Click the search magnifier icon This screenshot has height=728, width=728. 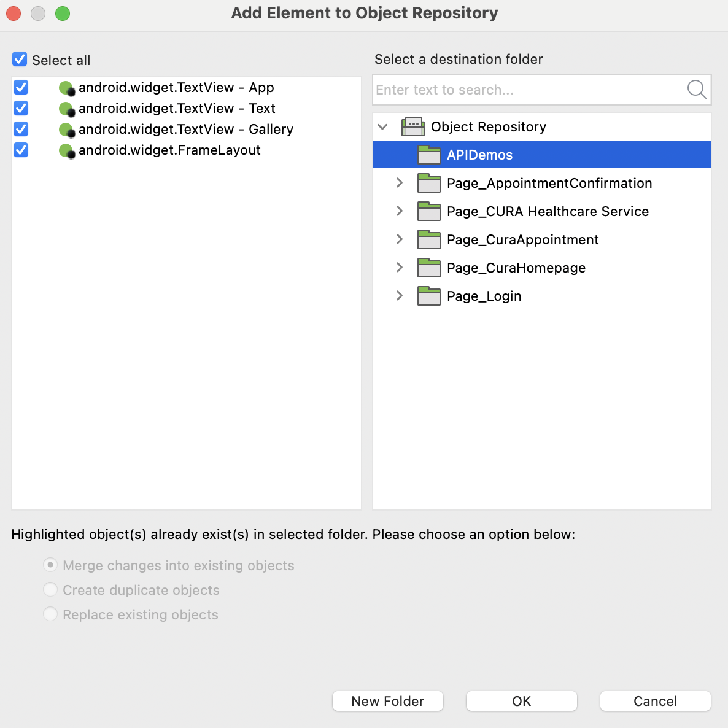[697, 90]
